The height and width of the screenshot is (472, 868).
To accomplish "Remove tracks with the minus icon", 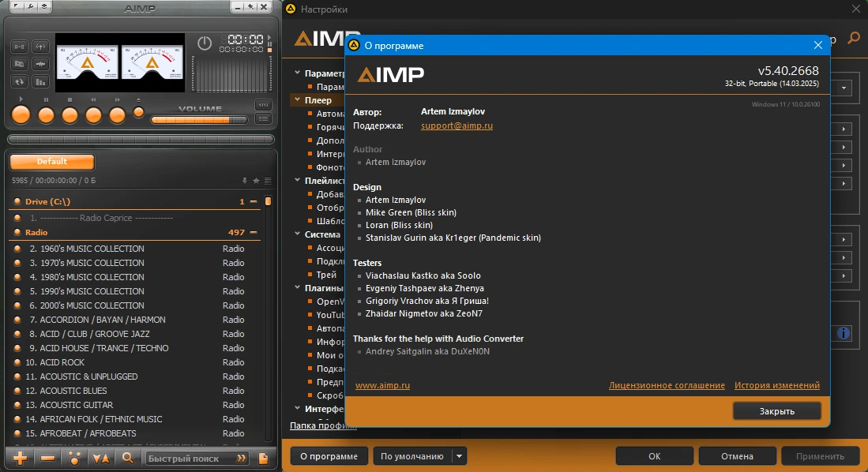I will pos(47,458).
